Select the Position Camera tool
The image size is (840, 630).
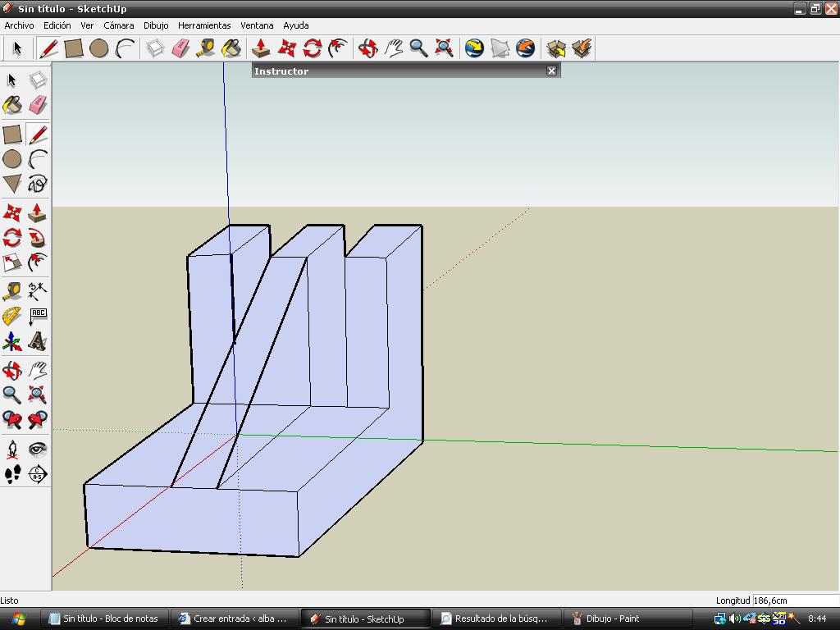click(11, 449)
